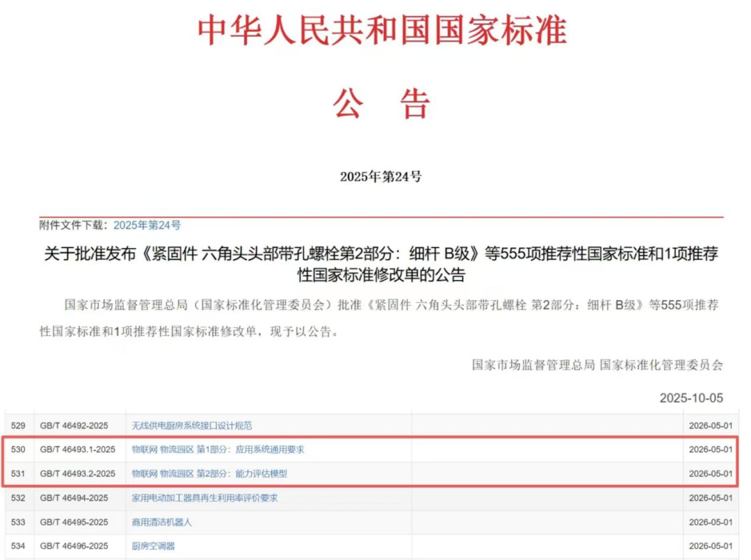751x560 pixels.
Task: Select standard number GB/T 46494-2025
Action: click(74, 498)
